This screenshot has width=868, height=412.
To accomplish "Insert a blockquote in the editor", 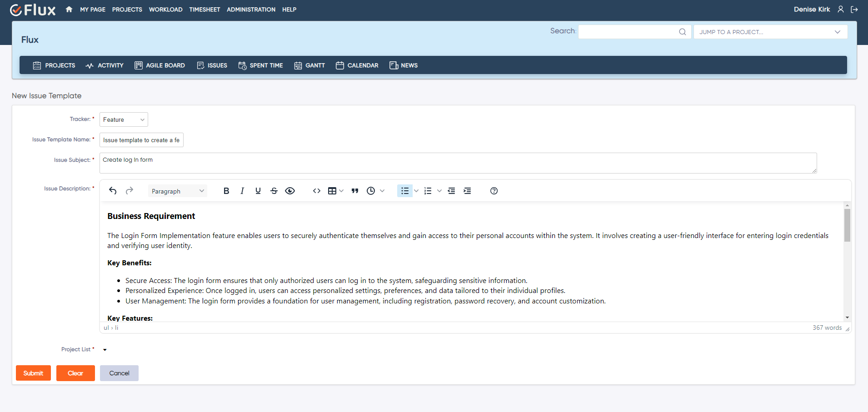I will 355,191.
